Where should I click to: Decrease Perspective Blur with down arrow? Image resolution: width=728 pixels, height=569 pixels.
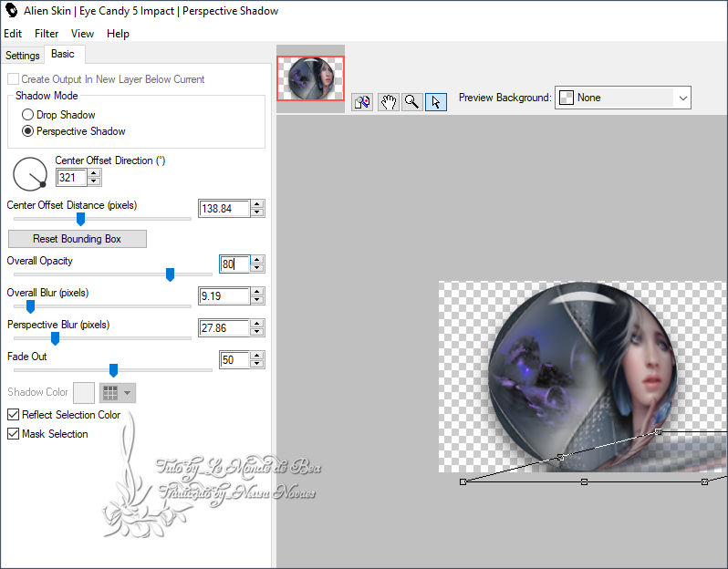pyautogui.click(x=257, y=332)
